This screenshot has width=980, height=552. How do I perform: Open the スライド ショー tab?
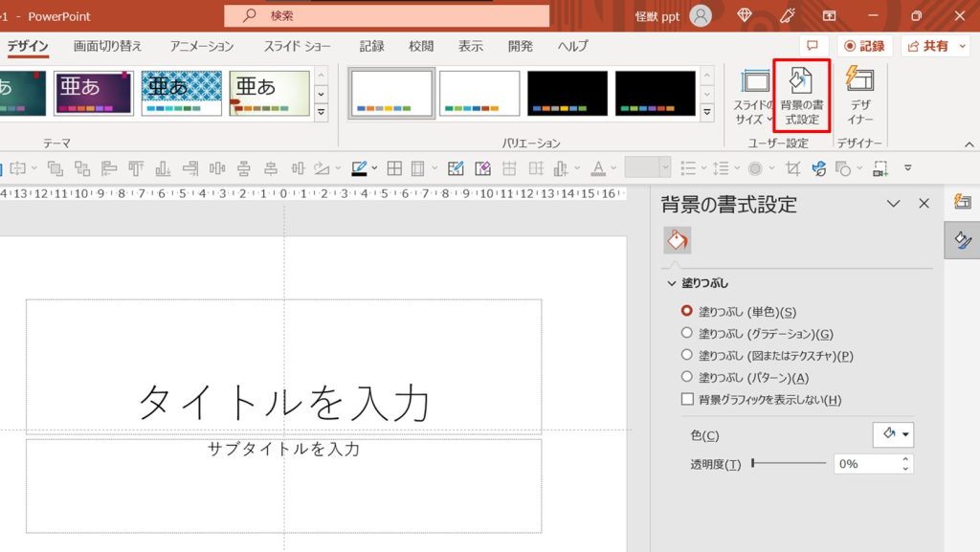coord(298,46)
